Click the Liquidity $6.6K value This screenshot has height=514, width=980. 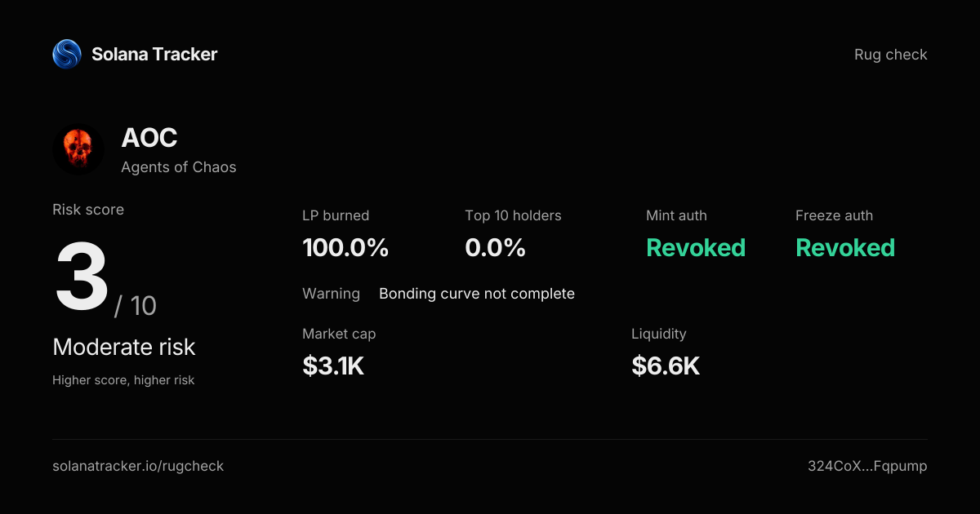click(666, 366)
